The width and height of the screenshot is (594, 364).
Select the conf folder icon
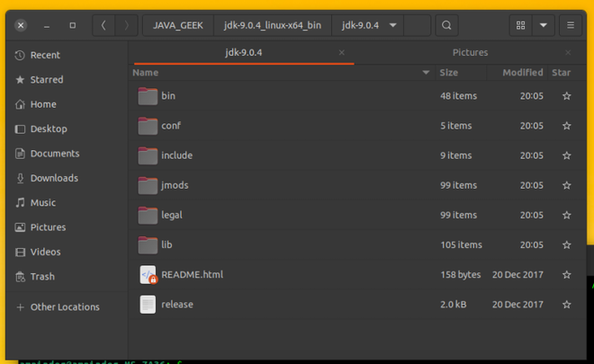tap(148, 126)
